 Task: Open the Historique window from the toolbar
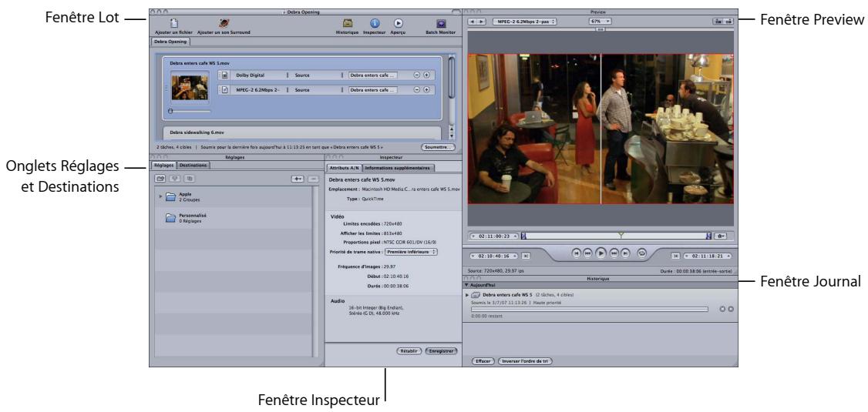tap(347, 23)
